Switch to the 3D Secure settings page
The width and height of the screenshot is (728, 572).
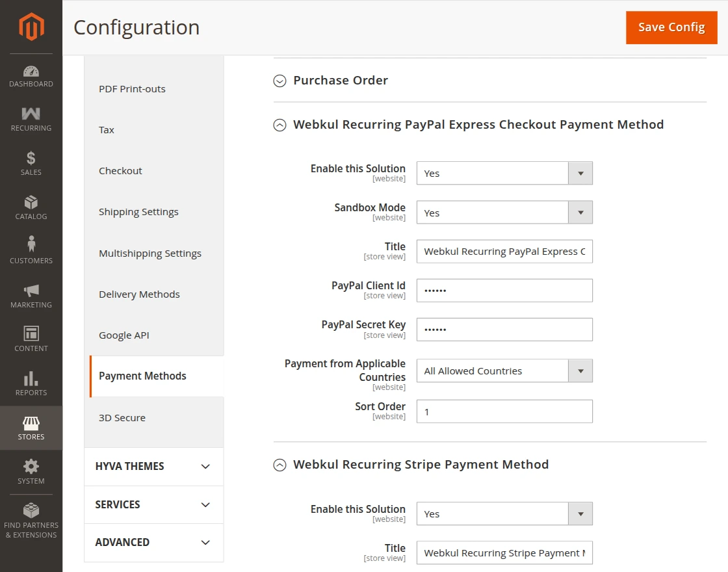(x=122, y=417)
